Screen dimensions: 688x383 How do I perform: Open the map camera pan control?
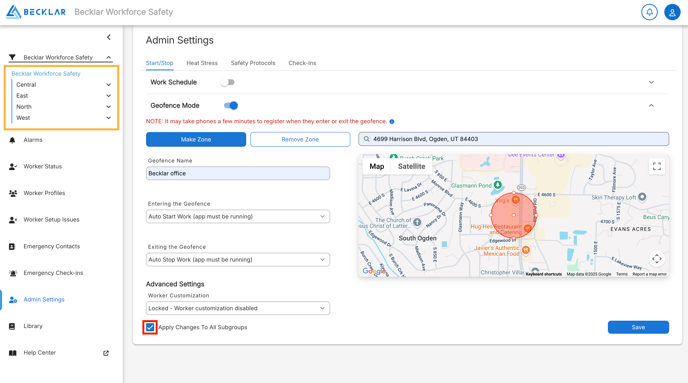657,258
